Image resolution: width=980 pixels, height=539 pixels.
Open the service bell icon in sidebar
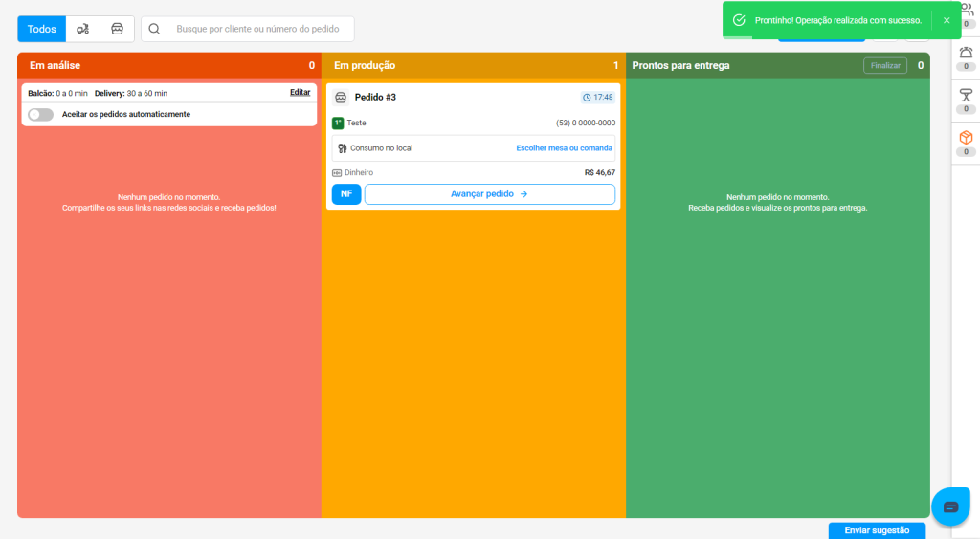(966, 54)
